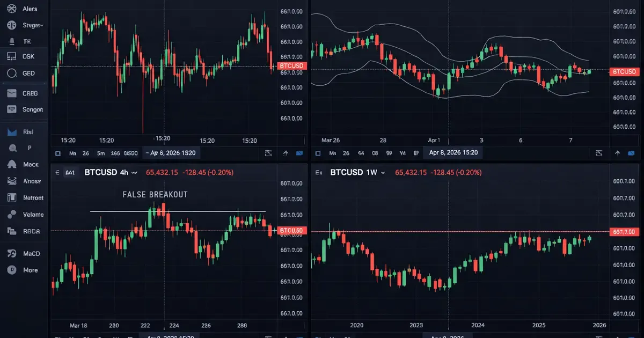
Task: Click 'Apr 8, 2026 15:20' below top-right chart
Action: (x=453, y=153)
